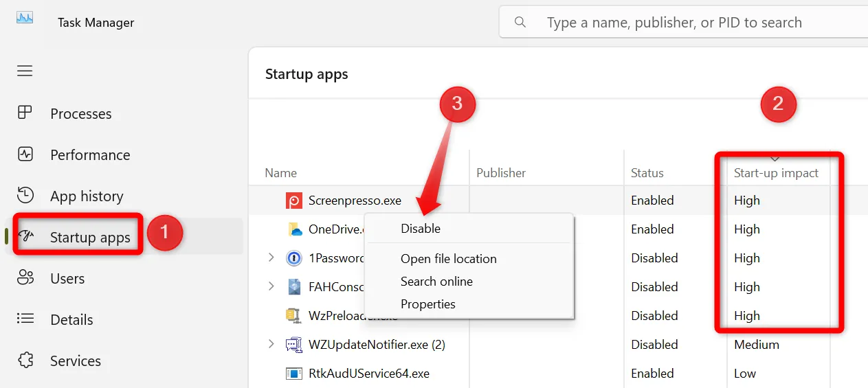Click the Performance pulse icon
Viewport: 868px width, 388px height.
[25, 154]
